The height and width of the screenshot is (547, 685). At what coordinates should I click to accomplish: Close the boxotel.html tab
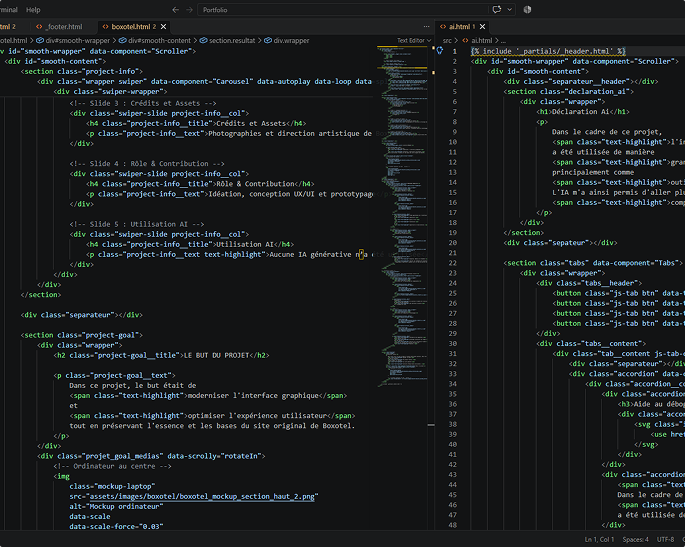pos(163,27)
